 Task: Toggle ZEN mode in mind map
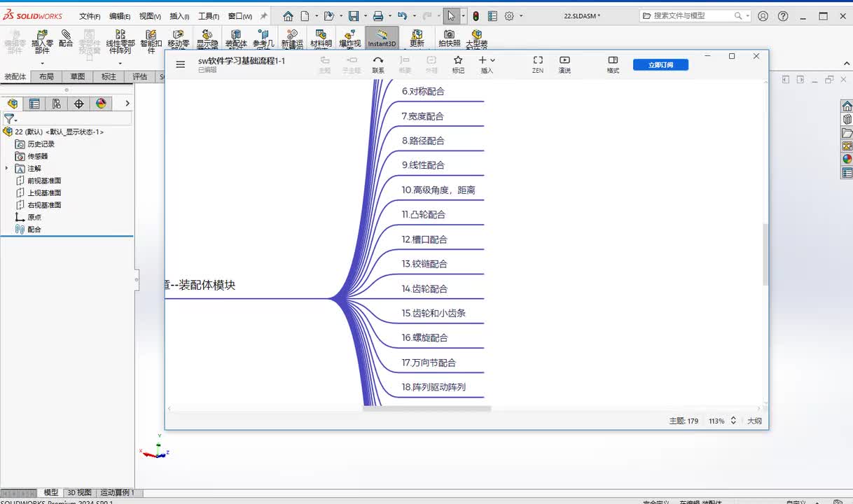click(537, 64)
